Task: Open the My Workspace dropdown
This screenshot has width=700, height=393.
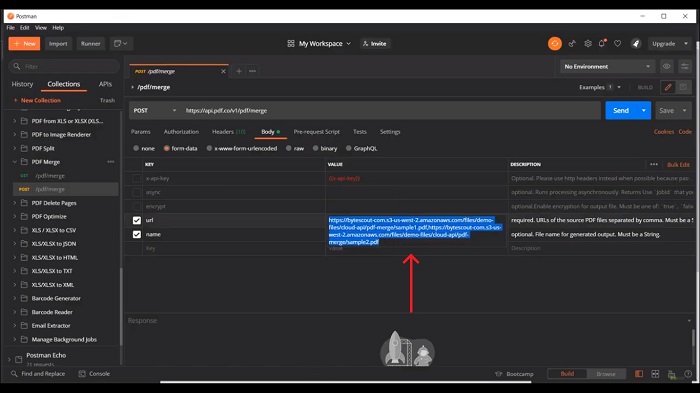Action: point(325,44)
